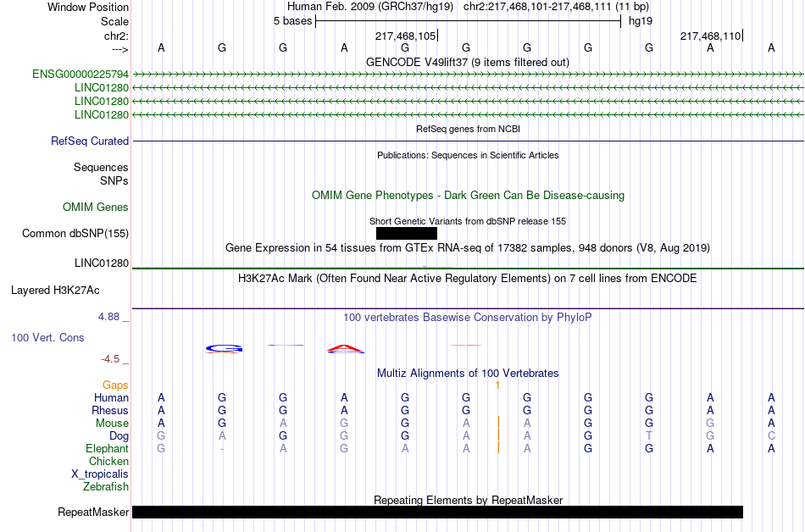Open the H3K27Ac Mark track title
Viewport: 805px width, 532px height.
tap(468, 279)
